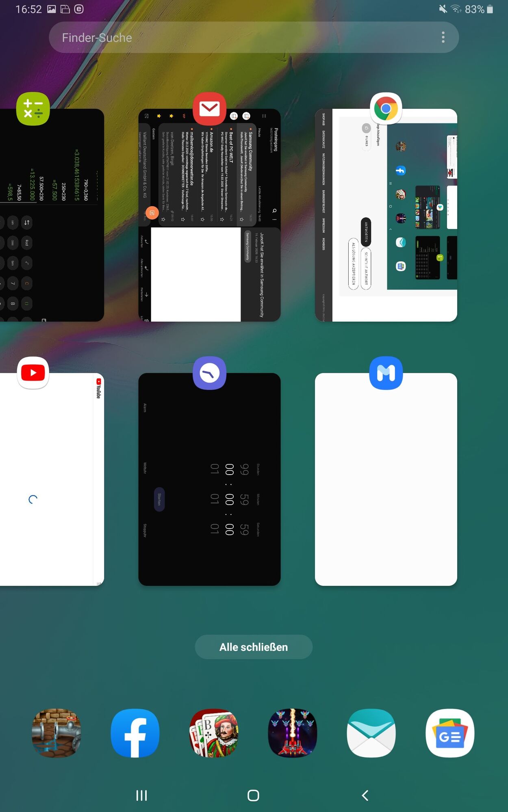508x812 pixels.
Task: Tap the blue M app icon badge
Action: coord(386,373)
